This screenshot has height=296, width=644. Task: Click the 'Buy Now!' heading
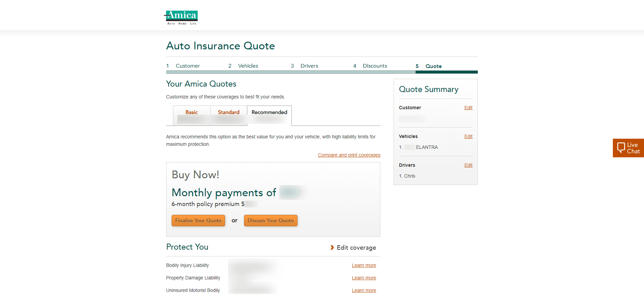tap(196, 175)
